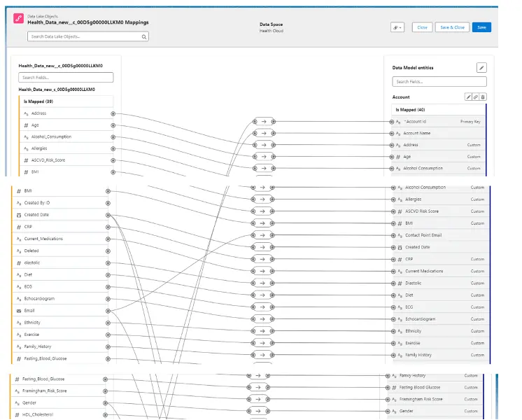The image size is (522, 420).
Task: Click the target connector dot of Account Name
Action: [392, 134]
